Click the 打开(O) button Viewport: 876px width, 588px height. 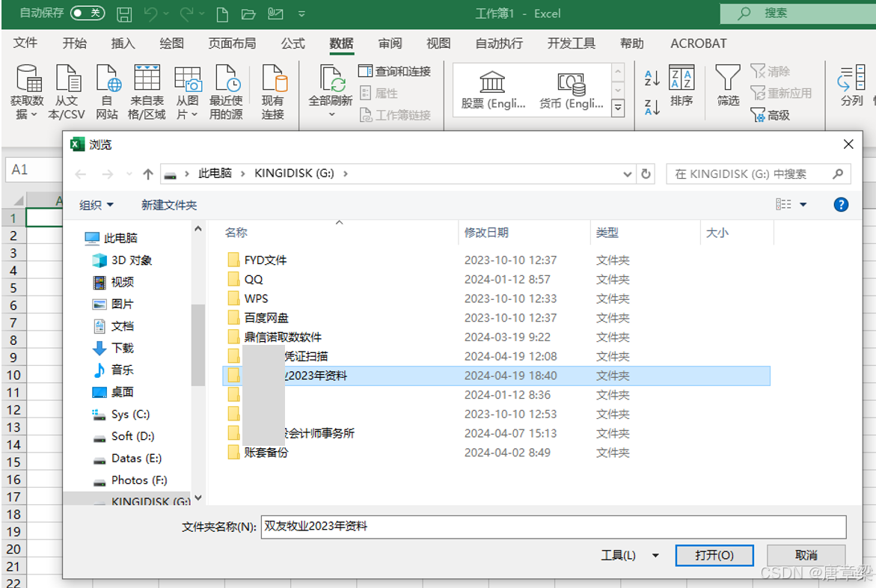[x=714, y=555]
